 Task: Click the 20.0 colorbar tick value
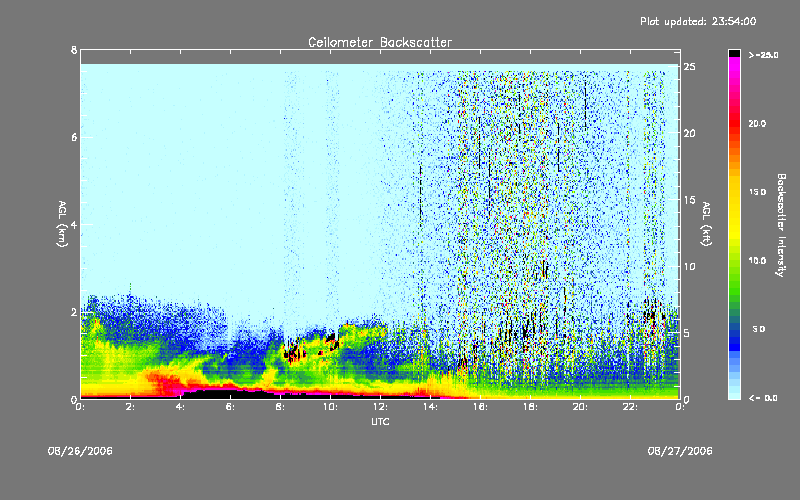click(757, 124)
